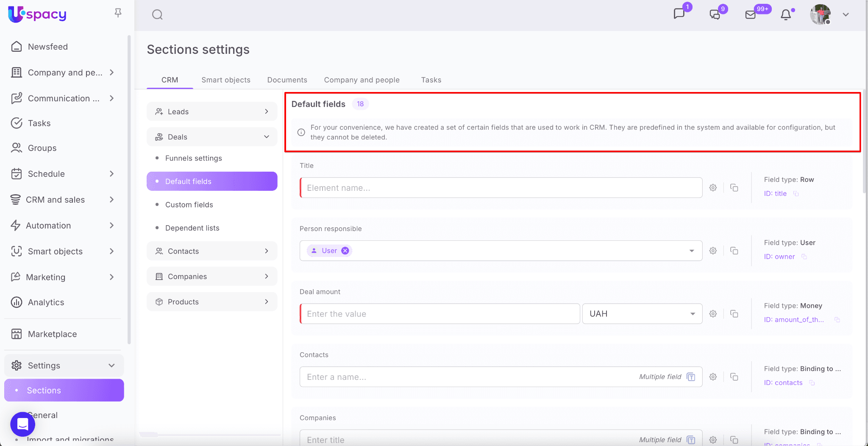868x446 pixels.
Task: Switch to the Documents tab
Action: [x=287, y=80]
